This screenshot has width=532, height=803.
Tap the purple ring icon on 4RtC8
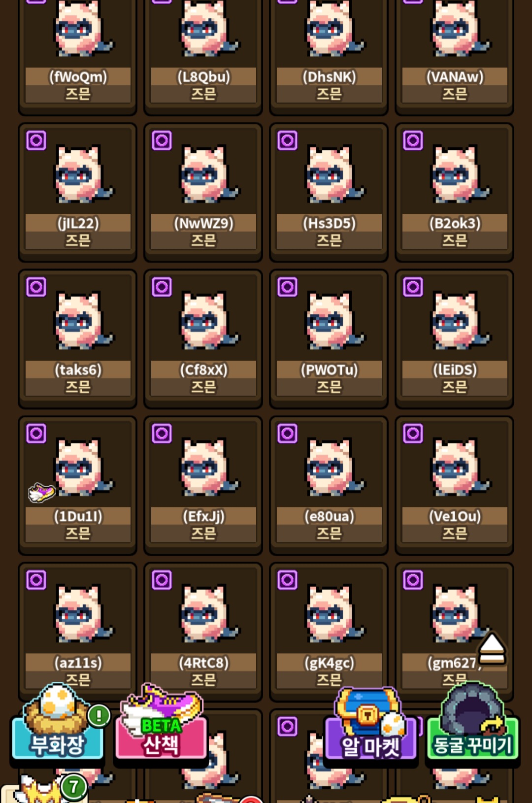tap(162, 580)
